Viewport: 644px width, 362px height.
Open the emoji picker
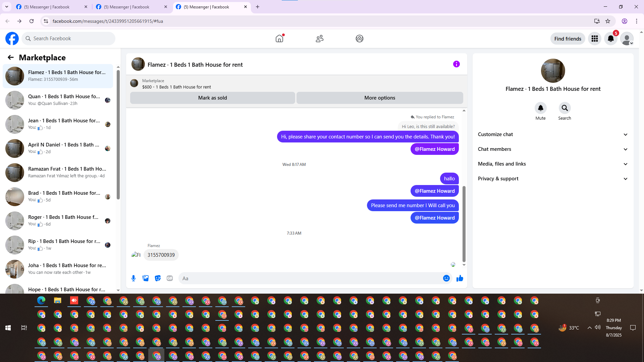pyautogui.click(x=446, y=278)
